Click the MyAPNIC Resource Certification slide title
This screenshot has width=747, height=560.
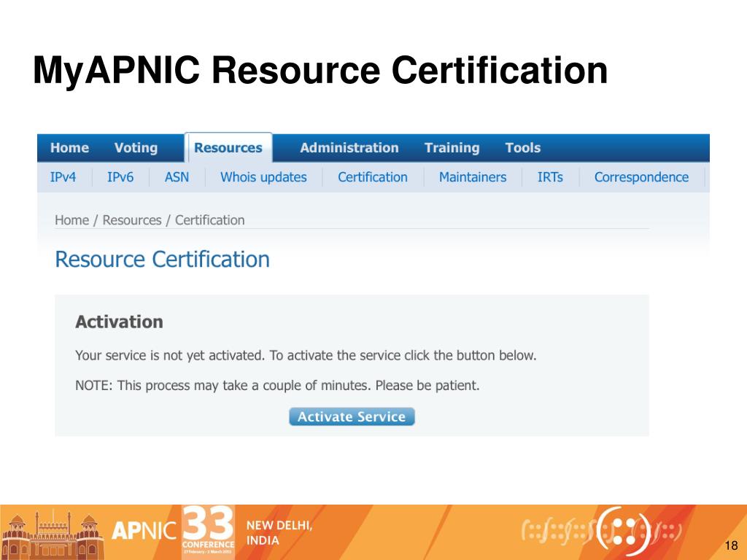(x=320, y=71)
